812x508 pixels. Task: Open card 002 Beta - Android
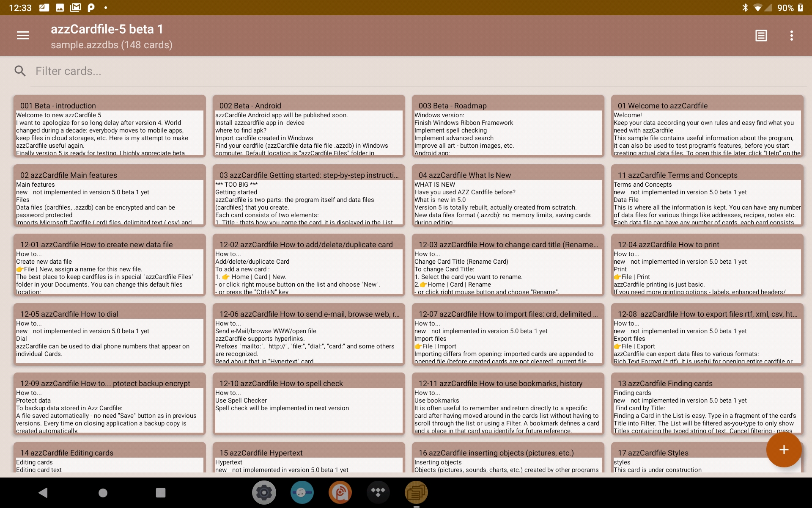click(309, 126)
